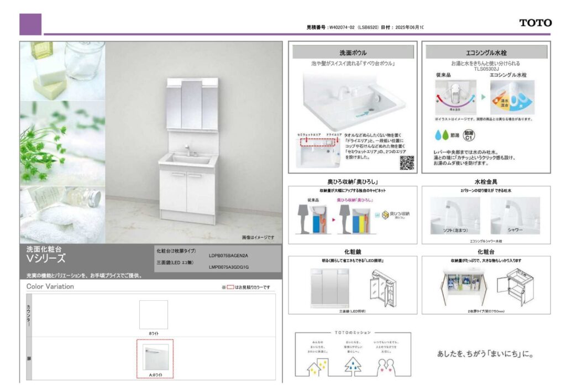Click the model number LDPB075BAGEN2A
The image size is (566, 392).
coord(228,256)
